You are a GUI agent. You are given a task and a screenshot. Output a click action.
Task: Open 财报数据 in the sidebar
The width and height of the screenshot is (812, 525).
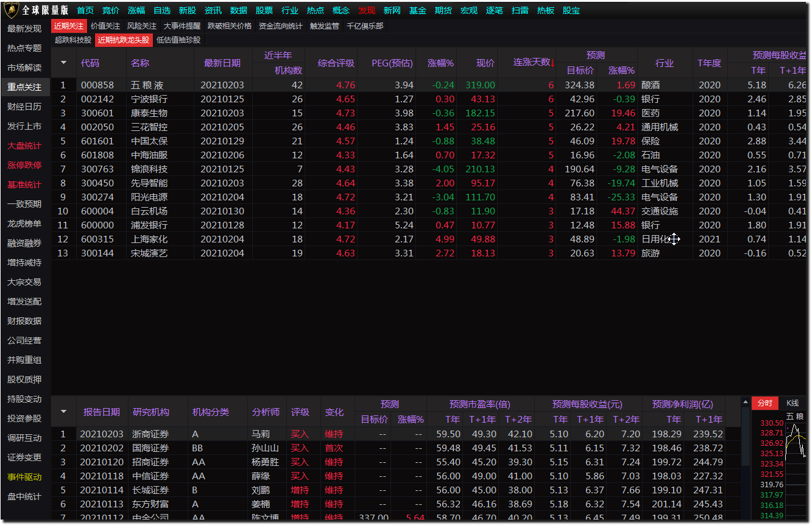point(25,321)
